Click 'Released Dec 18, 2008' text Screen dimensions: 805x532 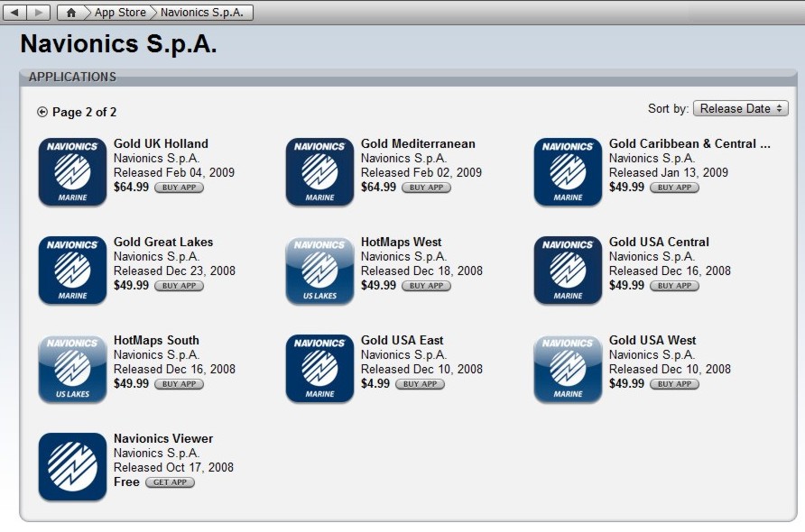coord(422,271)
